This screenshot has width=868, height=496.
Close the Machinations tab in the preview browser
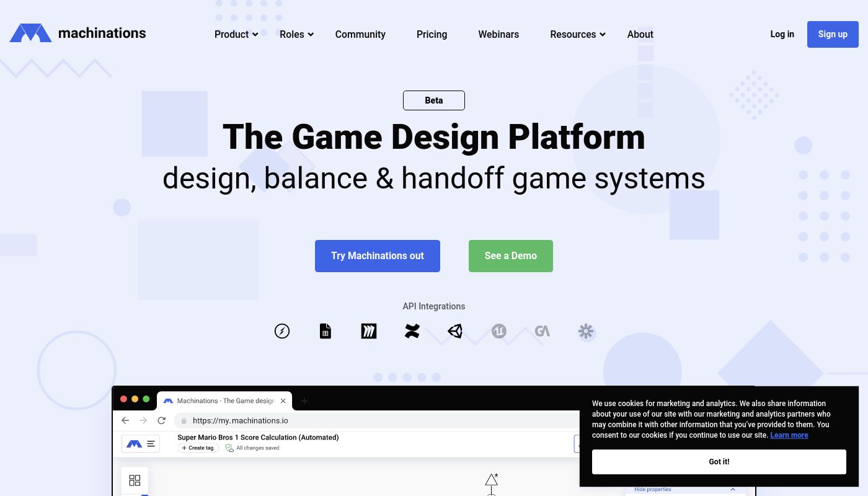point(283,401)
